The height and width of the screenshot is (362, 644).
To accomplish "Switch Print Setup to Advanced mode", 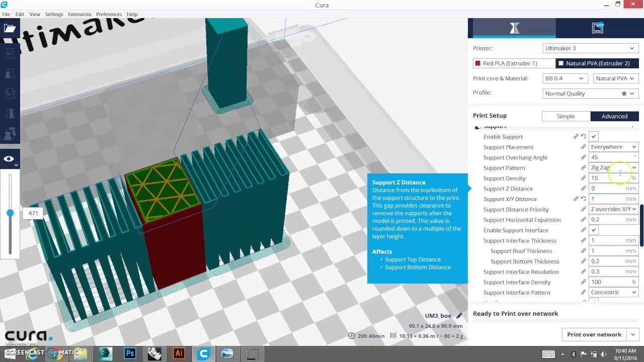I will tap(614, 116).
